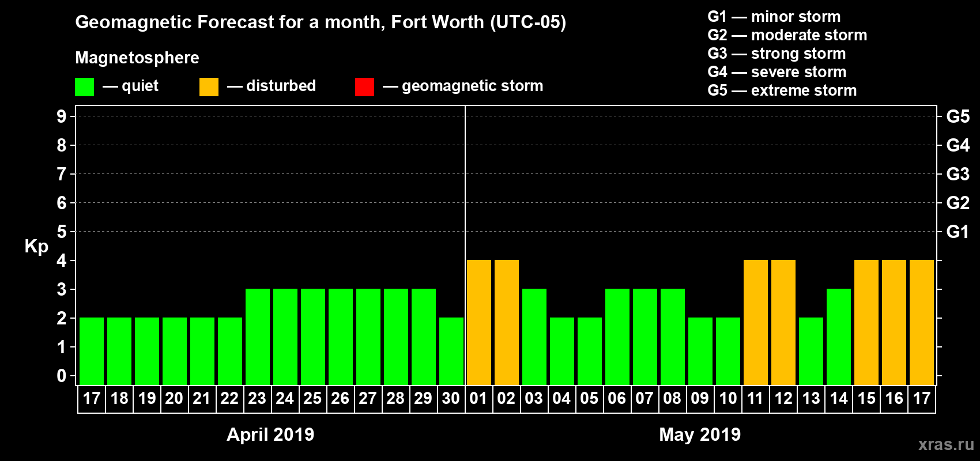
Task: Click the date cell labeled "14"
Action: (x=839, y=399)
